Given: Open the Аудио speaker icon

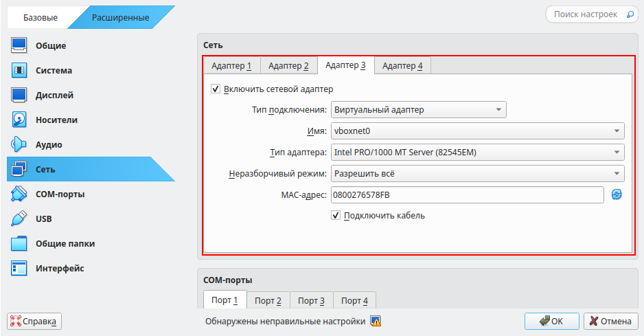Looking at the screenshot, I should click(19, 145).
